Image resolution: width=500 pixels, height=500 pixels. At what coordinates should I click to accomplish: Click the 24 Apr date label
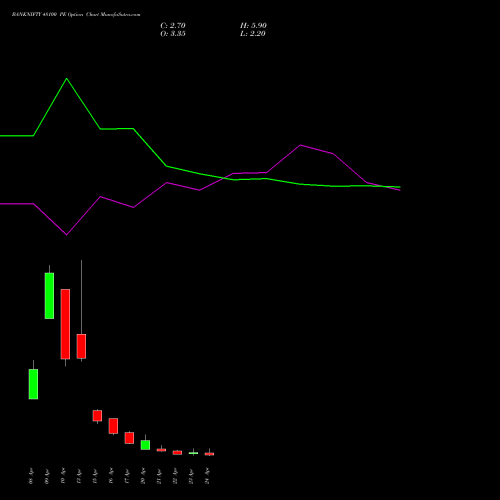207,476
